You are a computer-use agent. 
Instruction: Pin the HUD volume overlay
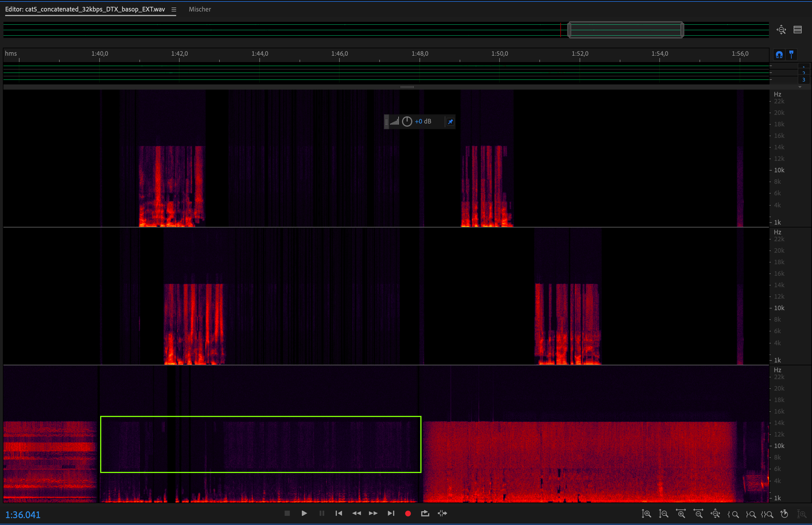(x=450, y=122)
